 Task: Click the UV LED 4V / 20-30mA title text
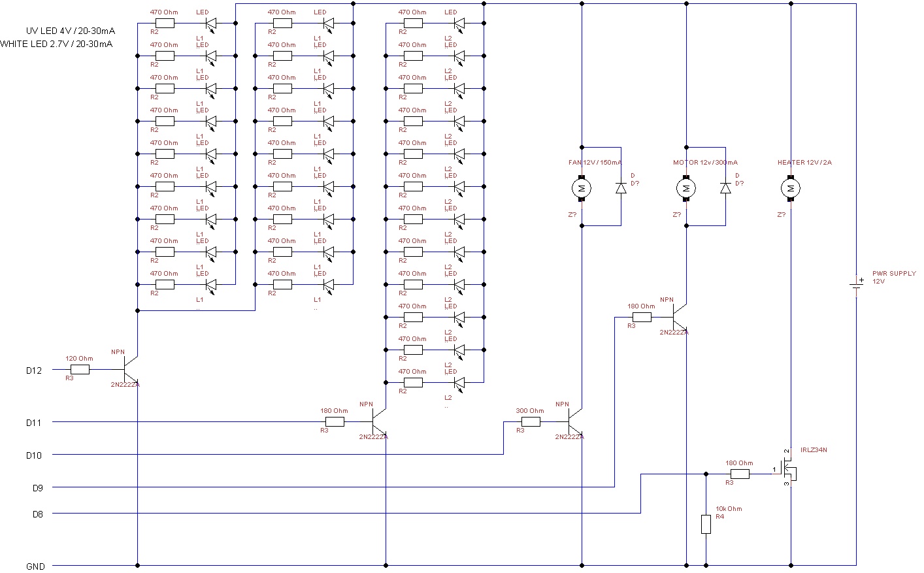pos(70,30)
